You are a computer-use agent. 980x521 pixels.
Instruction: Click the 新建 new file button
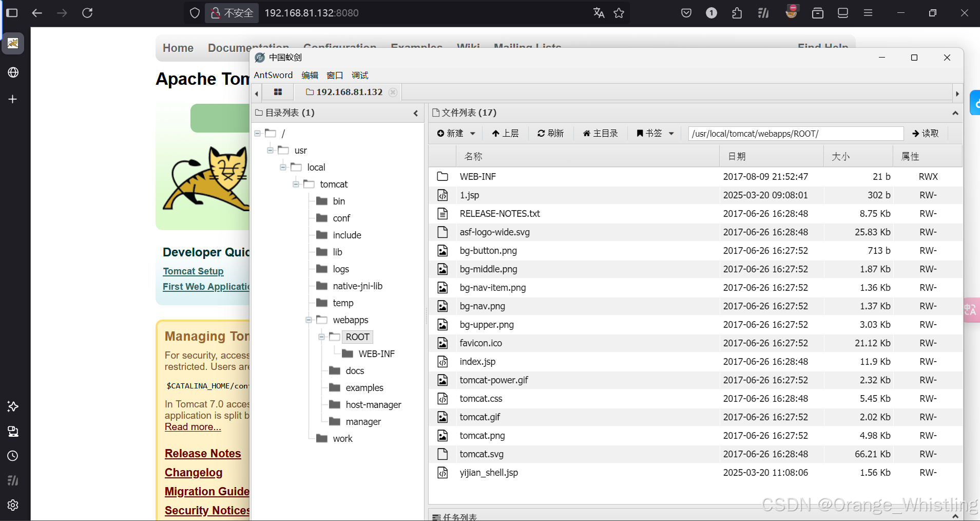point(450,134)
